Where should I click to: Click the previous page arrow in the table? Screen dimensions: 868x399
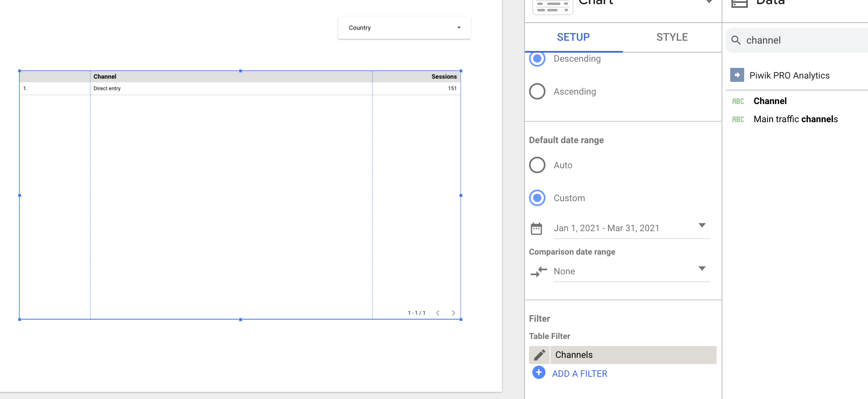[438, 313]
